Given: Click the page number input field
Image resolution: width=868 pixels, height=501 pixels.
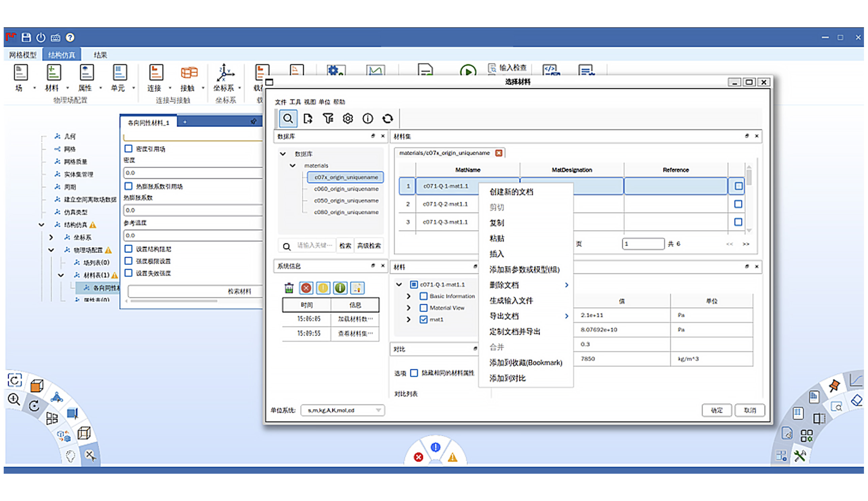Looking at the screenshot, I should point(642,244).
